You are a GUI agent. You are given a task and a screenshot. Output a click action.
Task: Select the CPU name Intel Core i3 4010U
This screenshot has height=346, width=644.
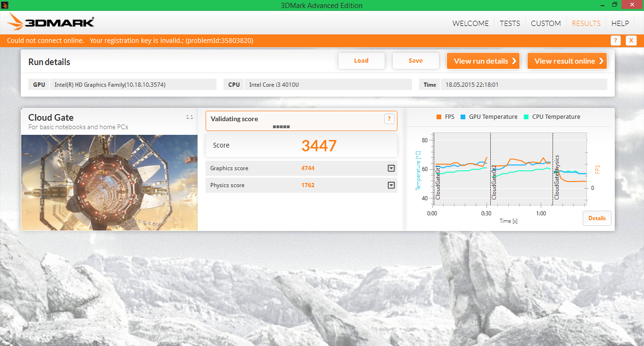pyautogui.click(x=274, y=85)
